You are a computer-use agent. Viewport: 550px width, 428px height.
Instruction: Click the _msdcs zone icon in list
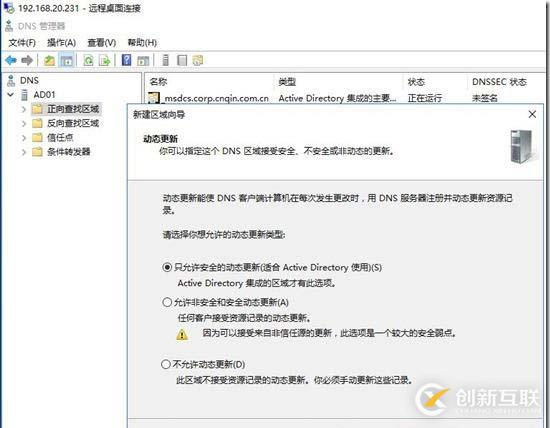(154, 98)
